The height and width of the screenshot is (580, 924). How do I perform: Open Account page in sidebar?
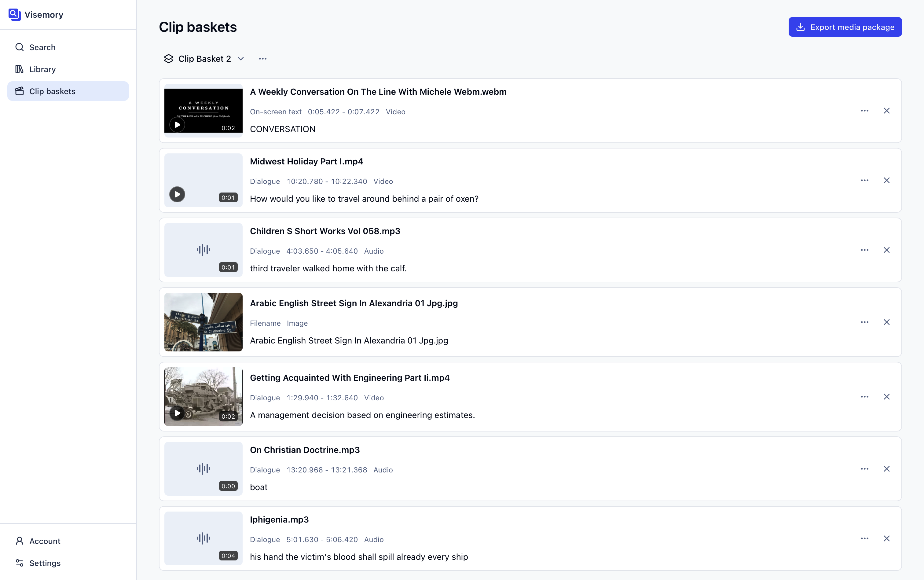coord(68,541)
